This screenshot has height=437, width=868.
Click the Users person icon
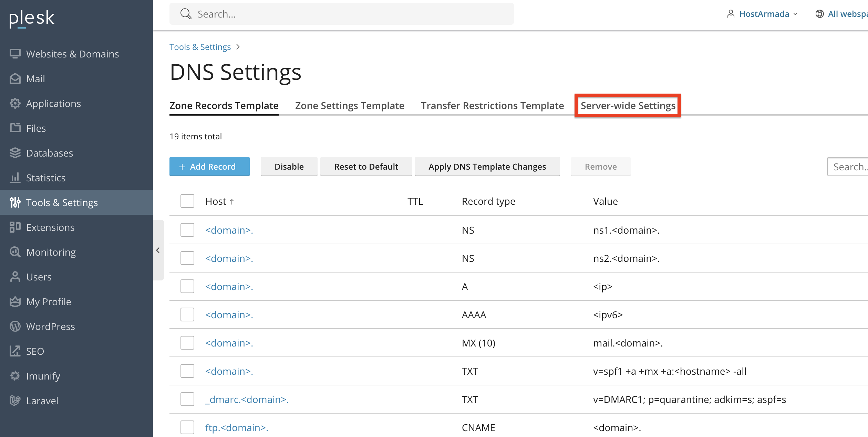coord(15,277)
